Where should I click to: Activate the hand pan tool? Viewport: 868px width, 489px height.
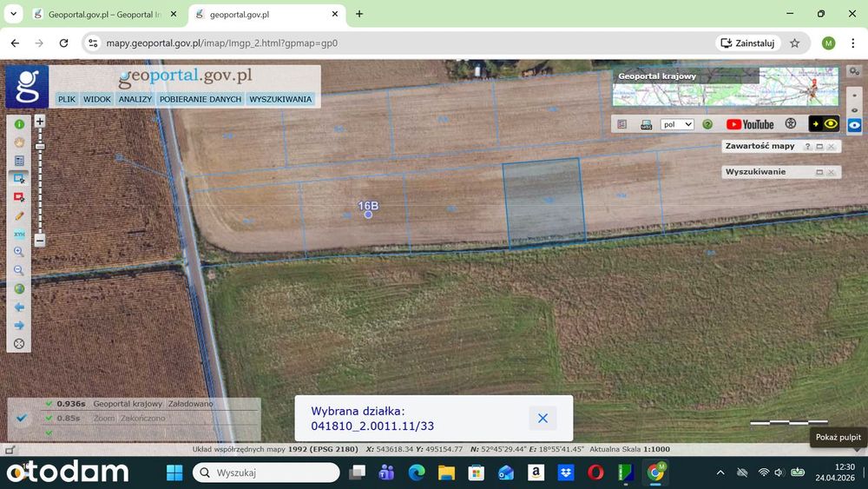click(19, 142)
